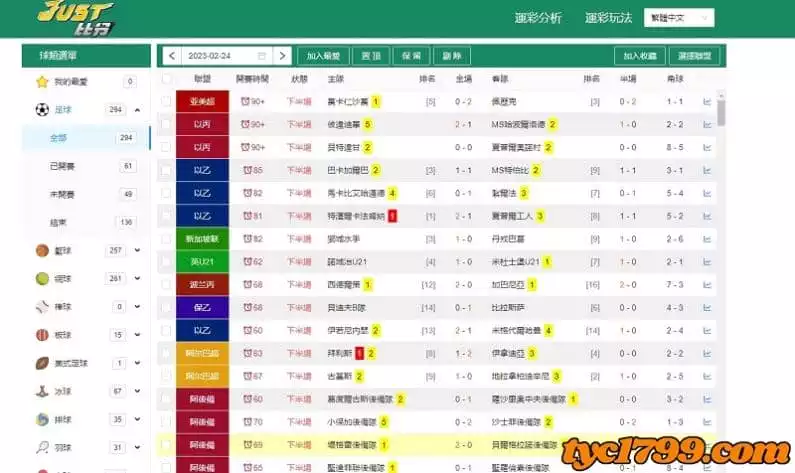Image resolution: width=795 pixels, height=473 pixels.
Task: Open stats chart icon for 保乙 match
Action: point(707,308)
